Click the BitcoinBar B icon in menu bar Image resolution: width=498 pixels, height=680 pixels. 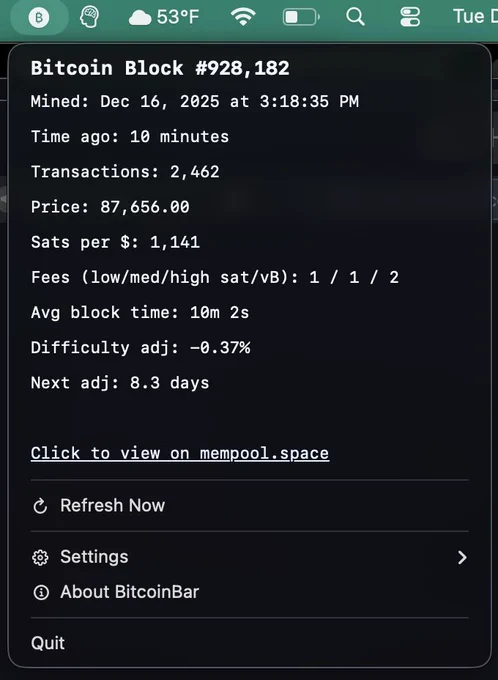coord(39,18)
